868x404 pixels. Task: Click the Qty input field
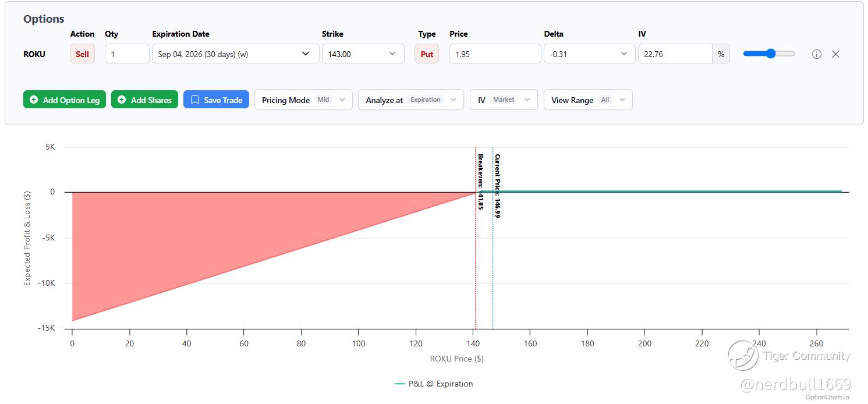point(127,54)
